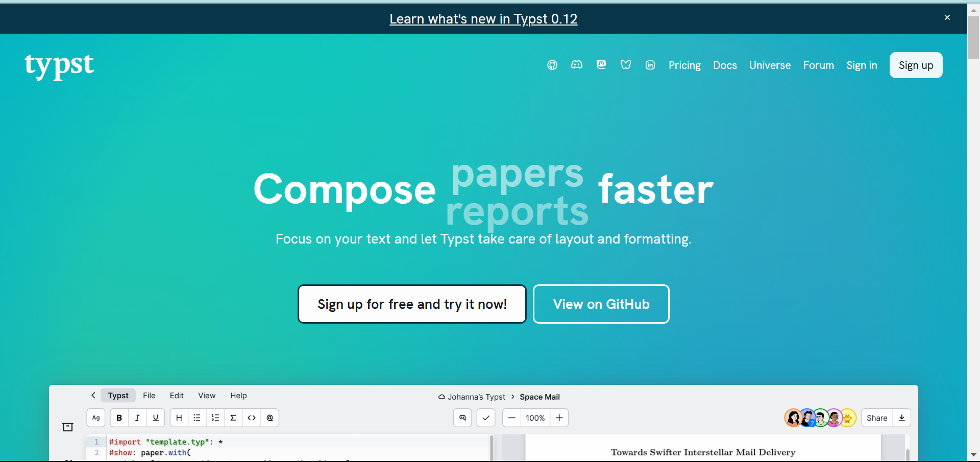Click the comment search icon in the toolbar
The height and width of the screenshot is (462, 980).
(462, 418)
